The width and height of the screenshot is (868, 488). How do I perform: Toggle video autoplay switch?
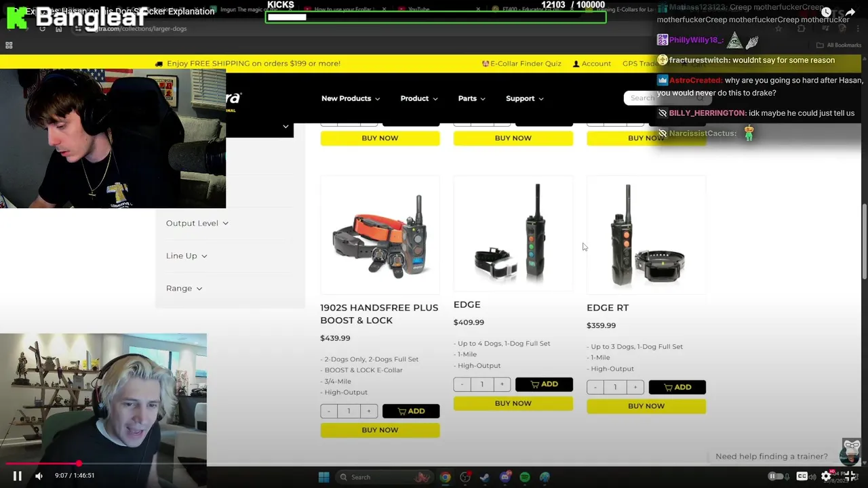776,476
